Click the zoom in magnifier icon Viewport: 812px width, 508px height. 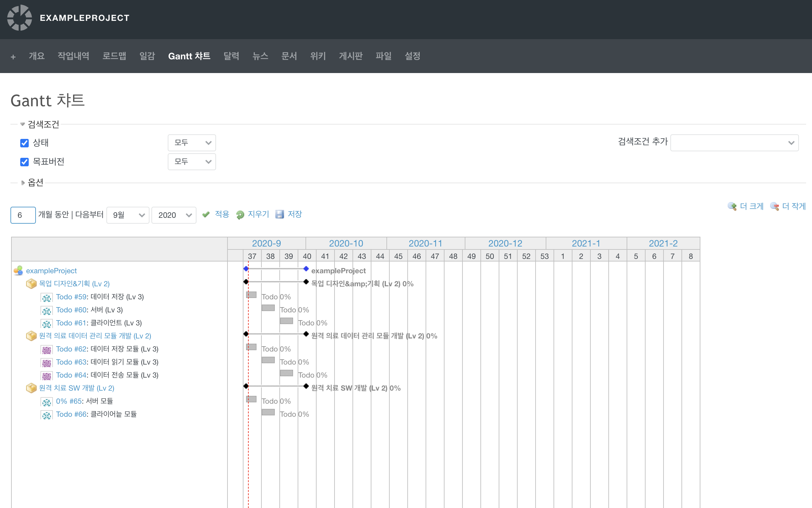tap(732, 206)
